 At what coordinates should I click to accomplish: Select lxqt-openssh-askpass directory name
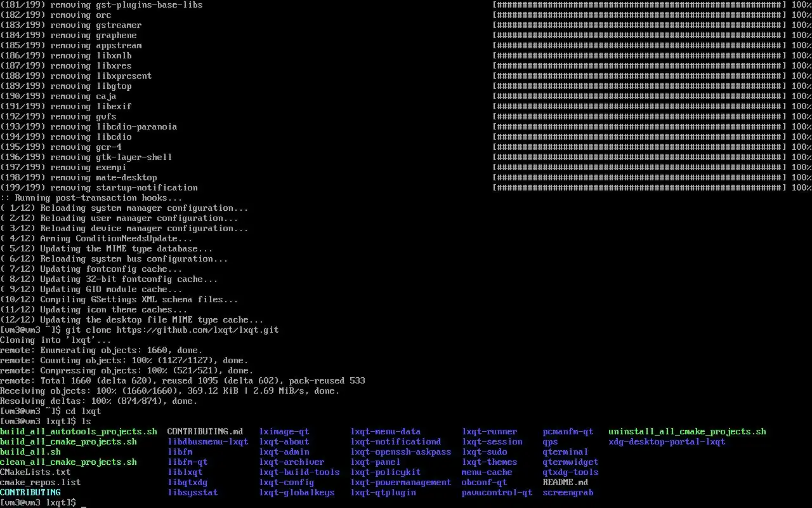pyautogui.click(x=401, y=452)
